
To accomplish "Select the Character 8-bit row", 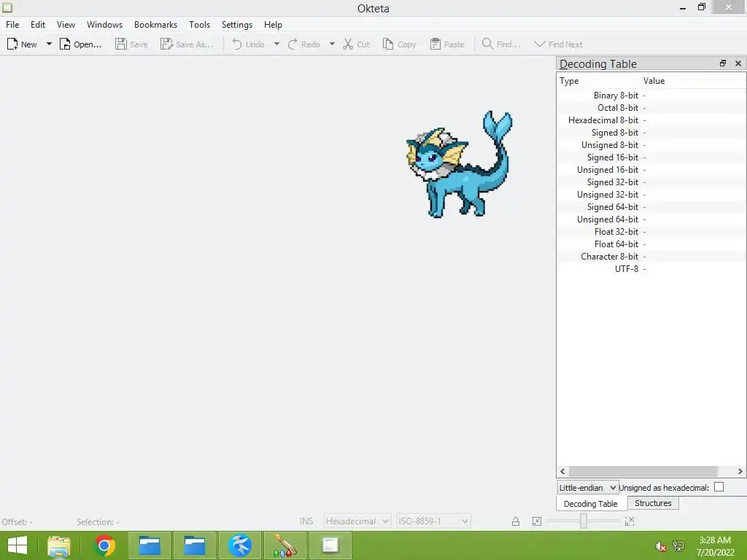I will [651, 256].
